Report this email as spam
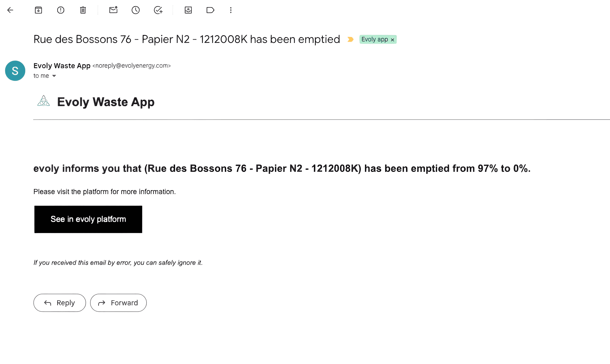The width and height of the screenshot is (610, 364). click(x=61, y=10)
